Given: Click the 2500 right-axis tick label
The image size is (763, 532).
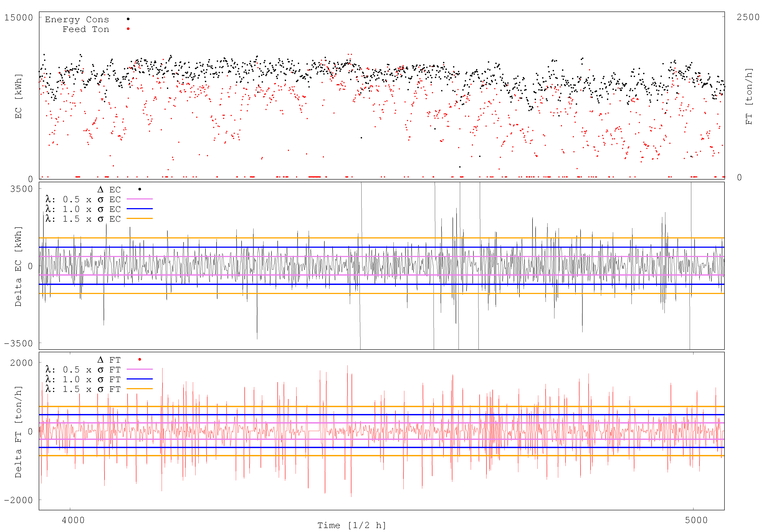Looking at the screenshot, I should (748, 17).
